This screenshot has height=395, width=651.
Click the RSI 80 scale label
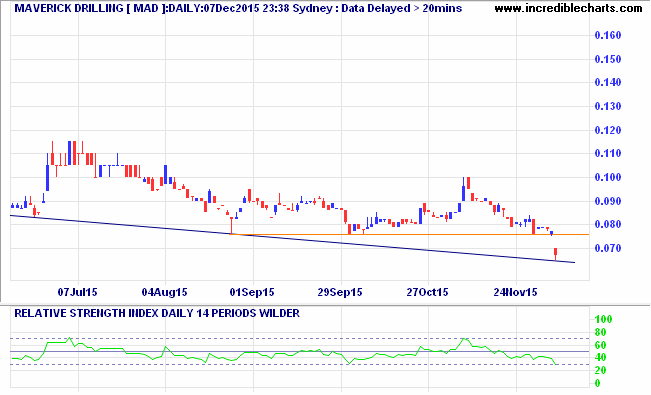click(x=600, y=332)
